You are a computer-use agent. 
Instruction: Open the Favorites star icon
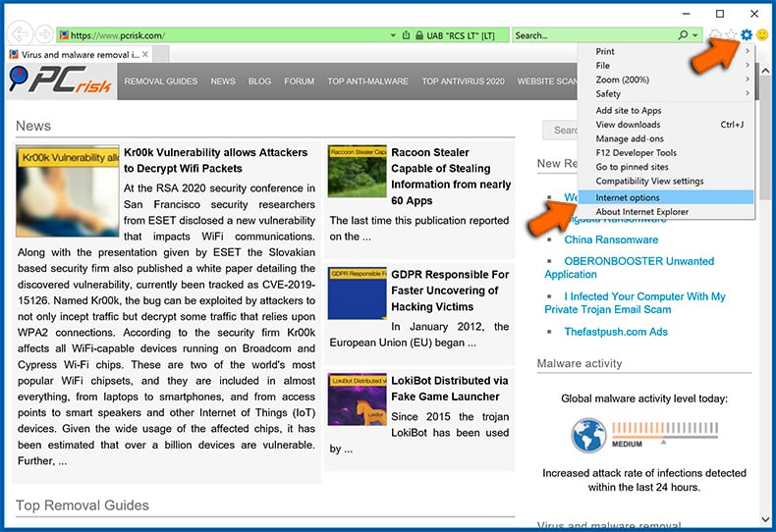point(731,34)
